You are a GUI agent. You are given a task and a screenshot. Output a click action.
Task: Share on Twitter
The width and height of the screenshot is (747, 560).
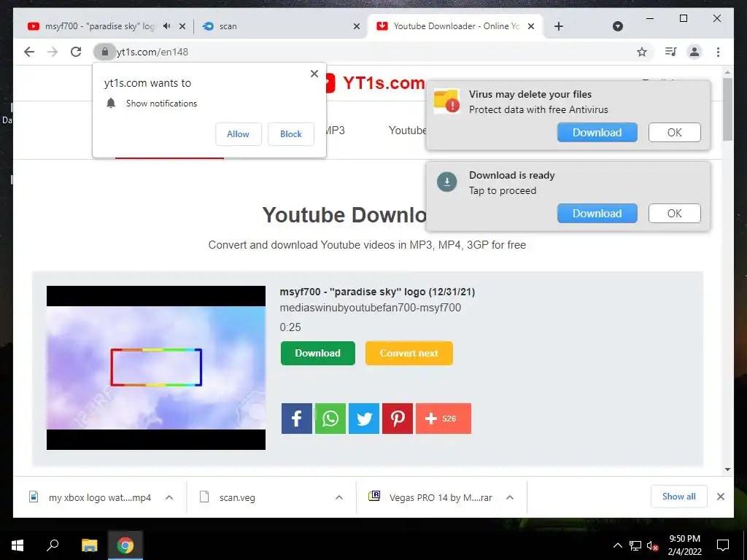point(364,419)
